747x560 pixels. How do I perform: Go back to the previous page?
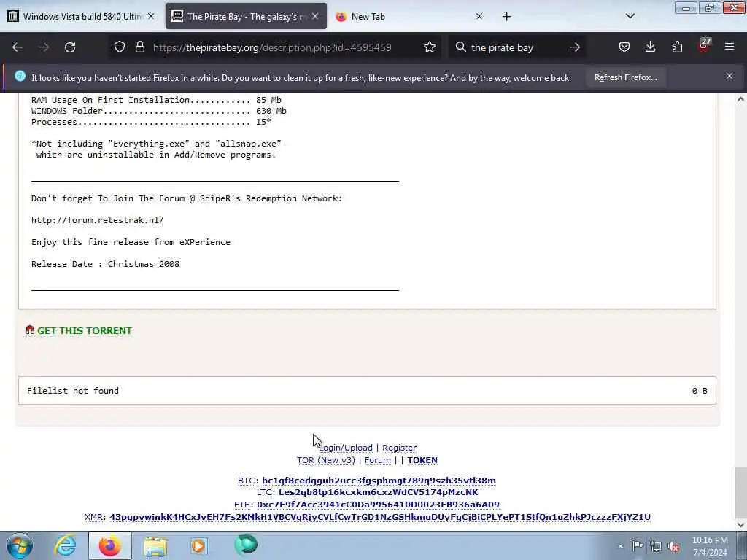click(18, 47)
